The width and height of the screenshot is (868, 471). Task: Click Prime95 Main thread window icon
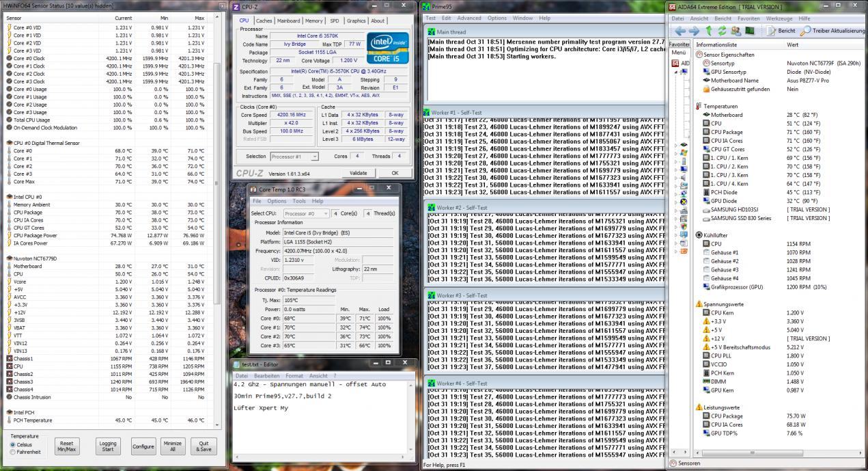point(430,31)
